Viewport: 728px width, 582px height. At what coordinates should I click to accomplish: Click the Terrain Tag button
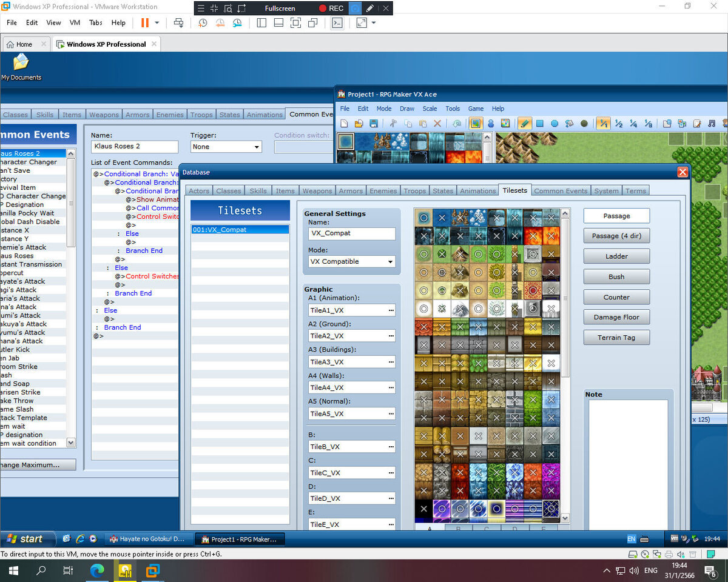click(616, 338)
